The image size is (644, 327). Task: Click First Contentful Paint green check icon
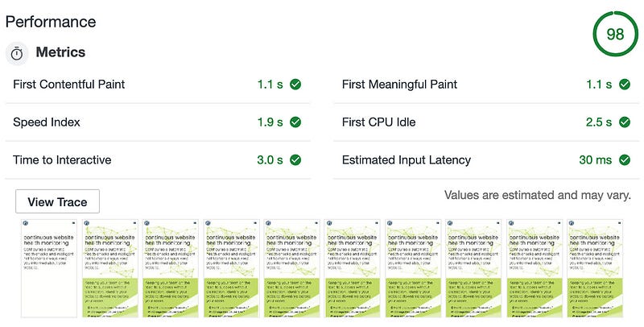(x=295, y=85)
